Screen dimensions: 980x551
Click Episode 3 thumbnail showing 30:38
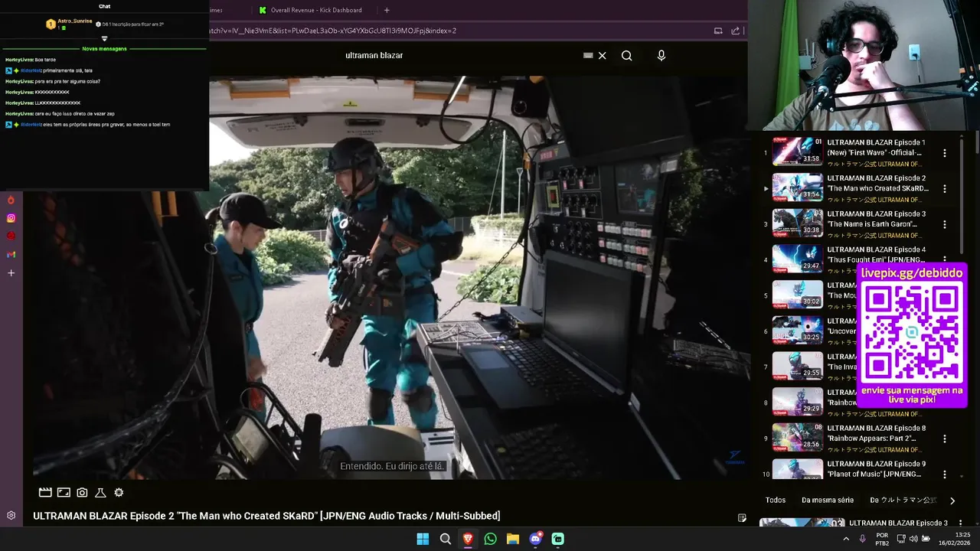point(797,223)
